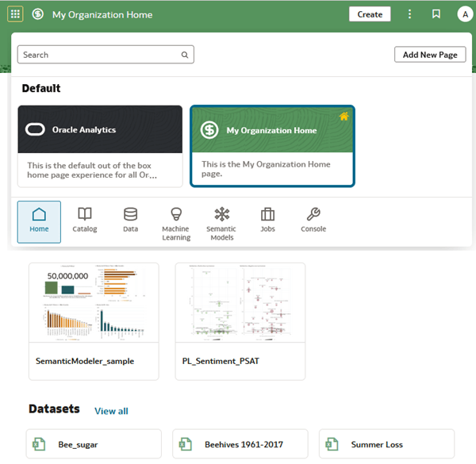The height and width of the screenshot is (464, 476).
Task: Click the spreadsheet icon of Beehives 1961-2017
Action: (x=186, y=444)
